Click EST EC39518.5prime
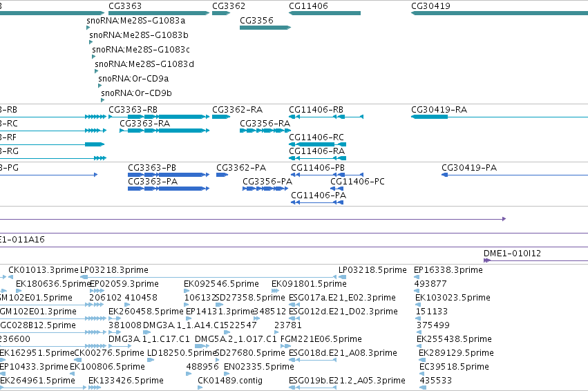Viewport: 588px width, 391px height. coord(454,367)
